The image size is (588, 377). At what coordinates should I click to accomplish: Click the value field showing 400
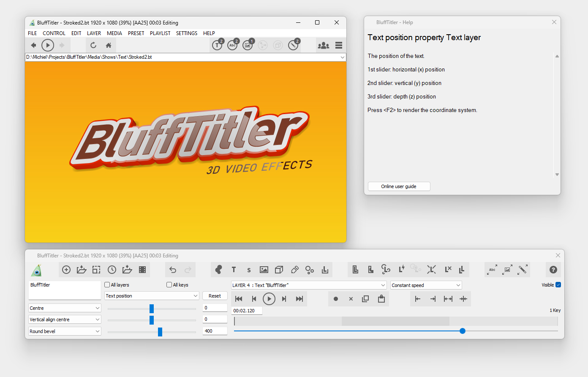[215, 331]
